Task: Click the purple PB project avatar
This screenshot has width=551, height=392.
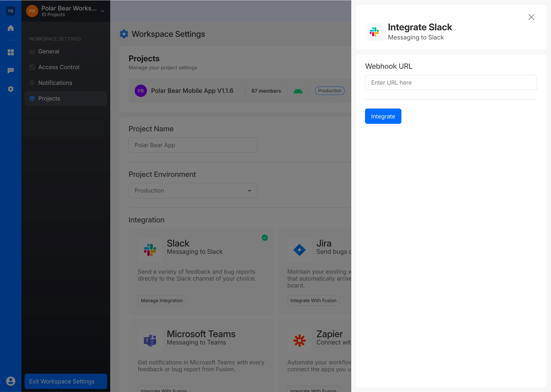Action: click(x=141, y=91)
